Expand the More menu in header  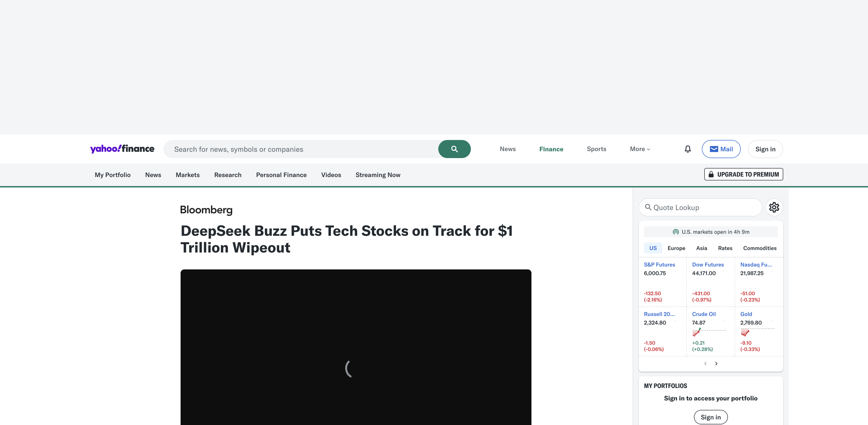(640, 149)
